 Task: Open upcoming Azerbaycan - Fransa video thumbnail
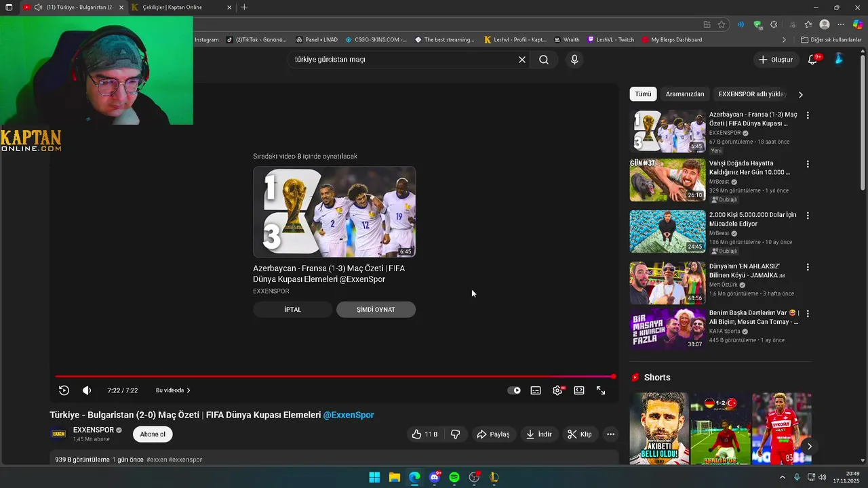coord(334,211)
